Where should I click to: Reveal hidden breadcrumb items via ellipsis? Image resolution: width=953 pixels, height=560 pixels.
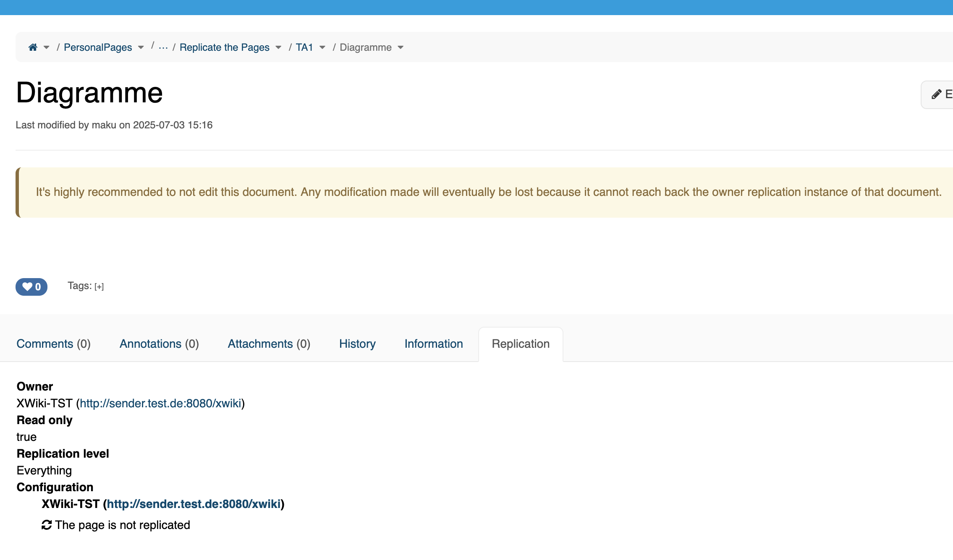coord(163,47)
